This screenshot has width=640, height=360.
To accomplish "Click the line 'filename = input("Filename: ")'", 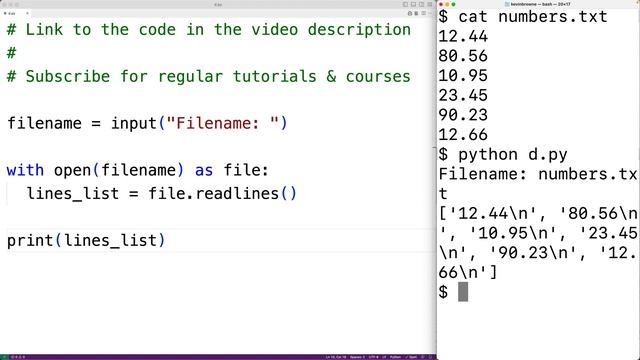I will (147, 123).
